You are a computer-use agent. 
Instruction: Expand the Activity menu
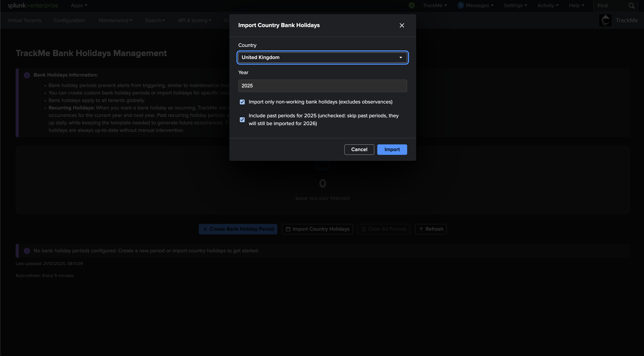pos(548,5)
